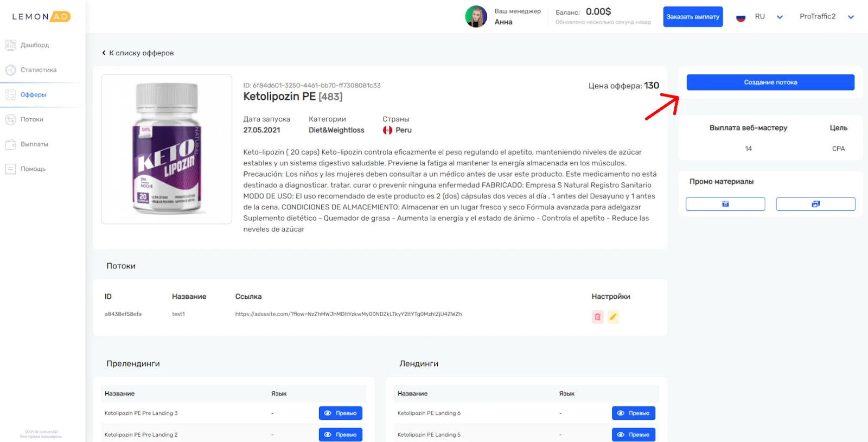This screenshot has width=868, height=442.
Task: Expand the ProTraffic2 account dropdown arrow
Action: (x=851, y=17)
